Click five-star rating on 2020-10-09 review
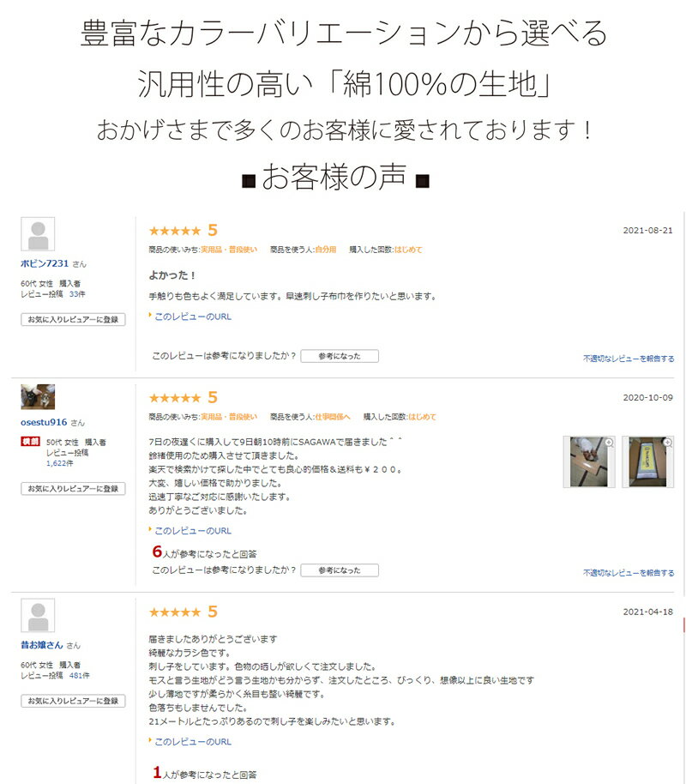The height and width of the screenshot is (784, 686). 175,397
